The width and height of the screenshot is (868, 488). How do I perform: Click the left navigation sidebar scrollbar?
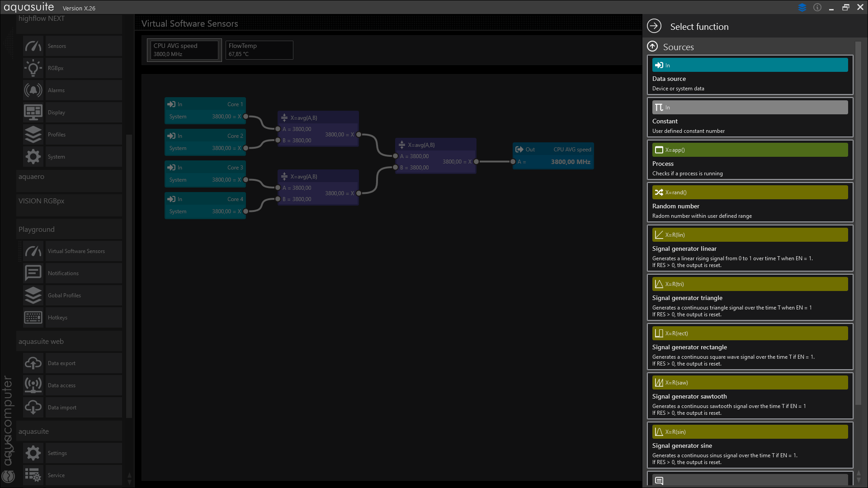[129, 276]
